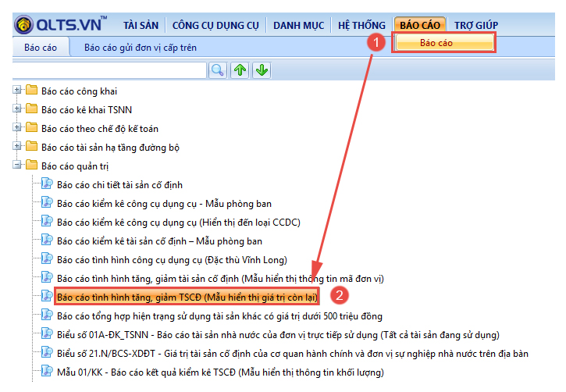
Task: Open the DANH MỤC menu
Action: click(x=298, y=25)
